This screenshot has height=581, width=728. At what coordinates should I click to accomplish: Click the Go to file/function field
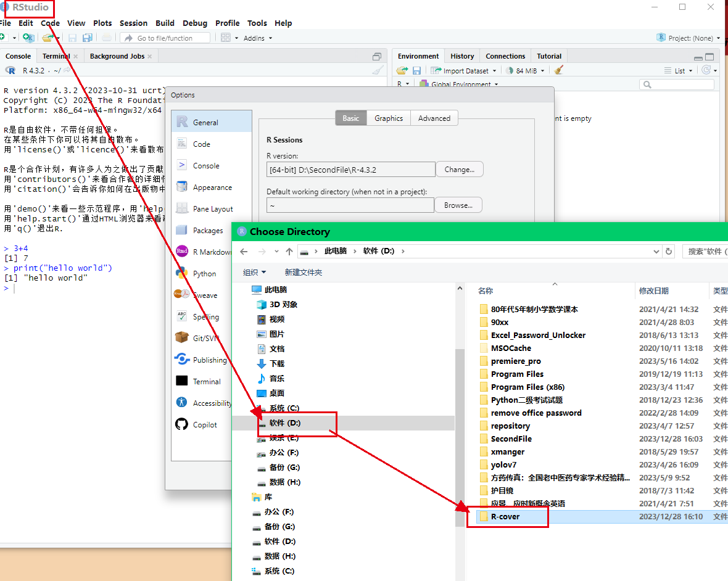tap(165, 38)
